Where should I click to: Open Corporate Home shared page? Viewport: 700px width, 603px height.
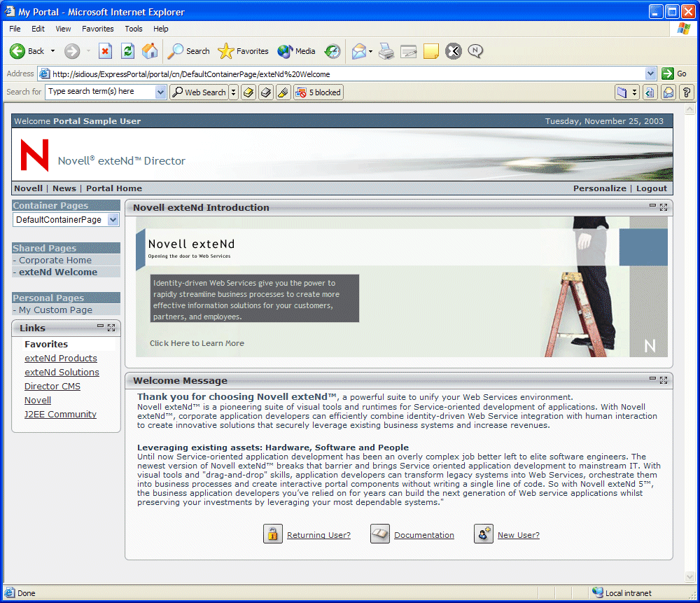click(x=55, y=261)
